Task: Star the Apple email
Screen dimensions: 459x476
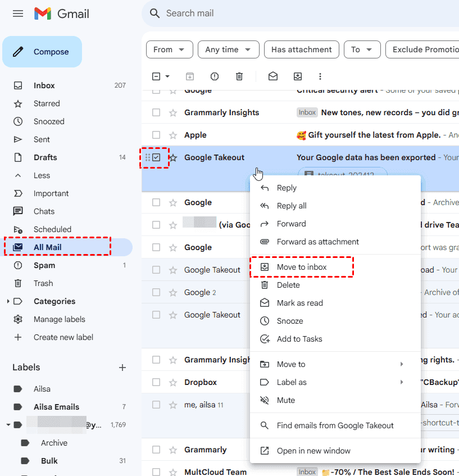Action: click(x=172, y=135)
